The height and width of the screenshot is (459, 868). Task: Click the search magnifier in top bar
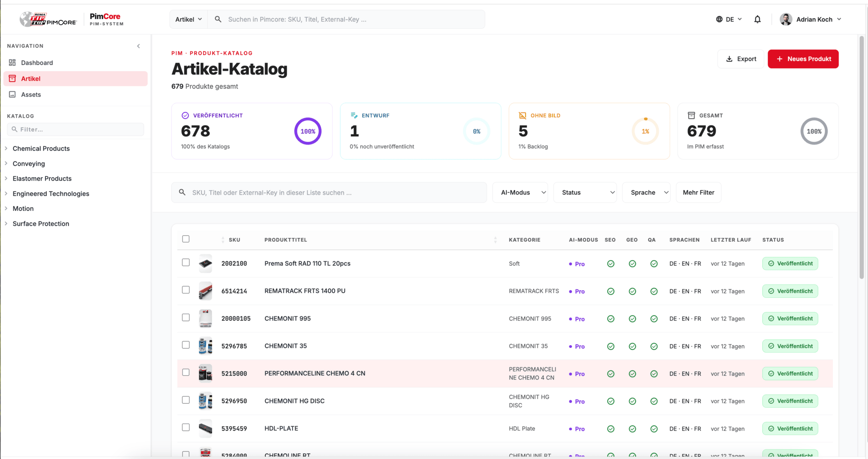(x=218, y=19)
